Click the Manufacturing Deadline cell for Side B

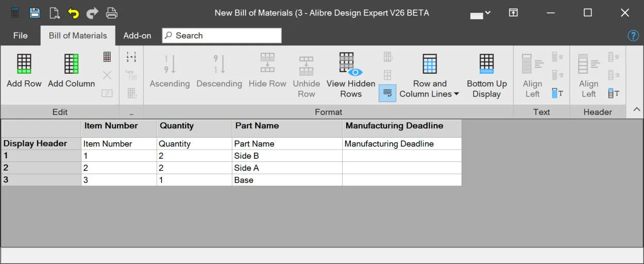[402, 156]
